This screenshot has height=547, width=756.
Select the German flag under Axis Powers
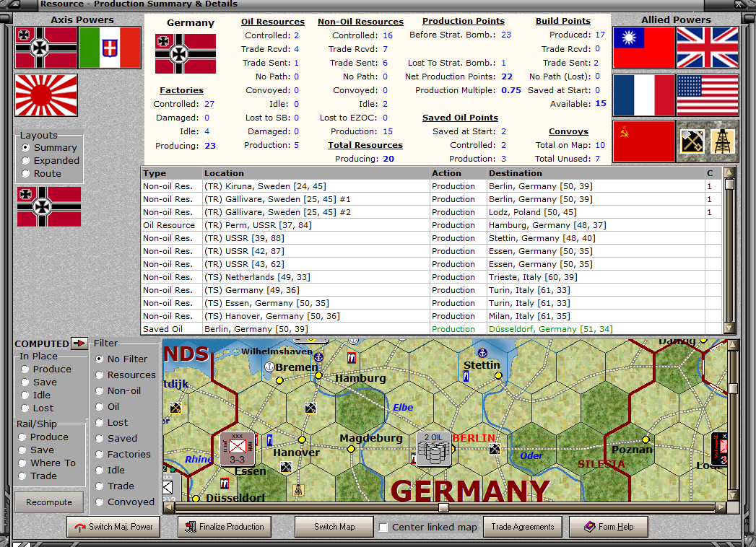[46, 48]
